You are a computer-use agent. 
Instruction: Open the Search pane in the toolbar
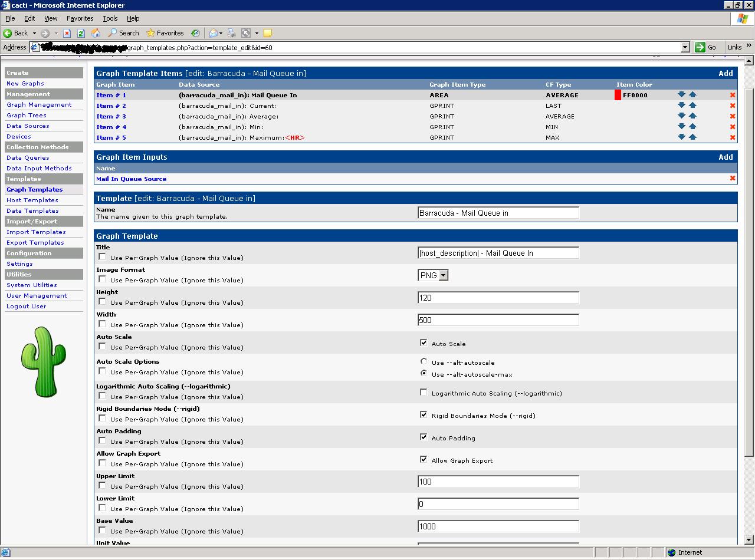(123, 33)
